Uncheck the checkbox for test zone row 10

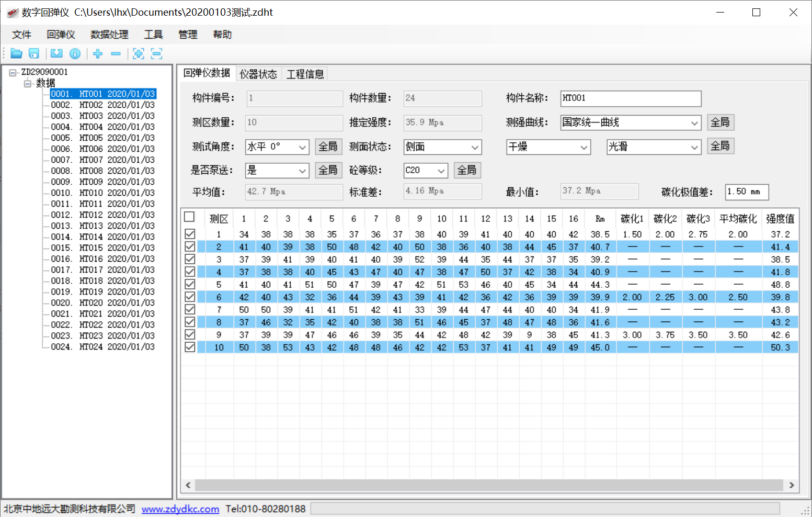190,347
